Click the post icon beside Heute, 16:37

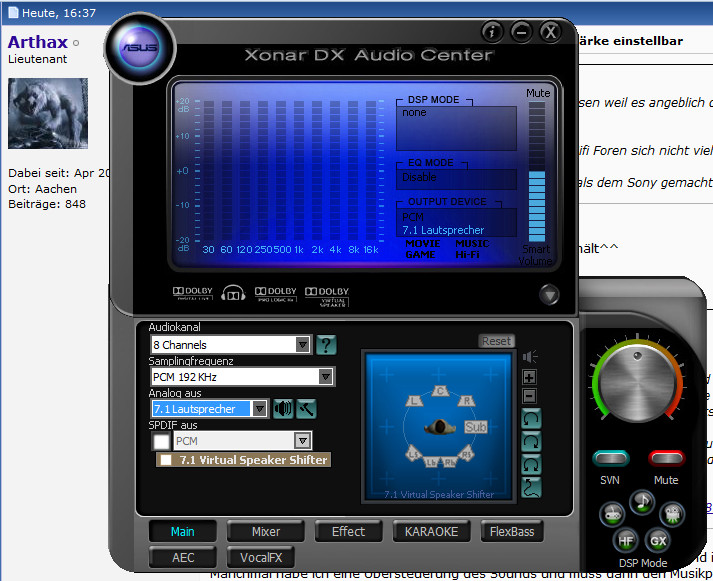pyautogui.click(x=13, y=12)
